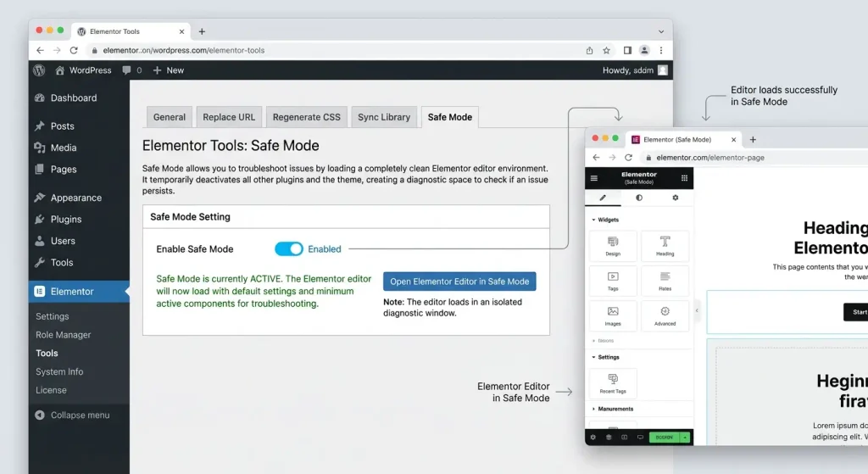The image size is (868, 474).
Task: Click the green publish button in editor
Action: [664, 438]
